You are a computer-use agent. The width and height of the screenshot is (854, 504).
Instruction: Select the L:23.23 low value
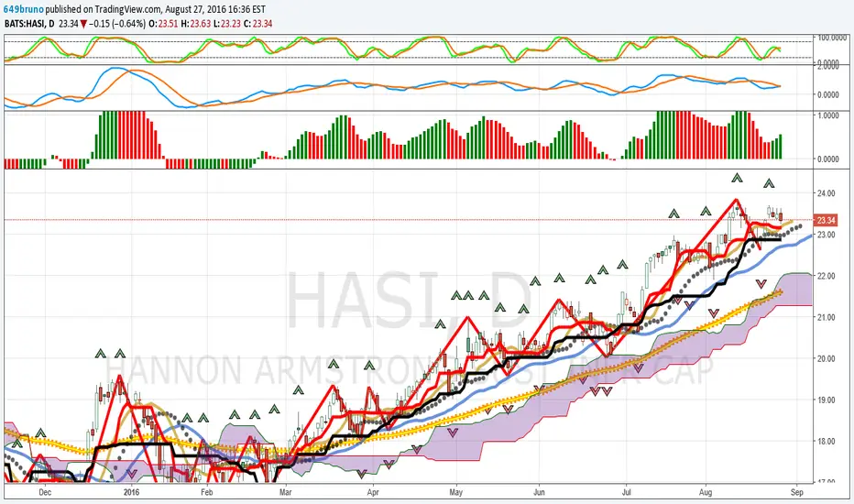[226, 24]
